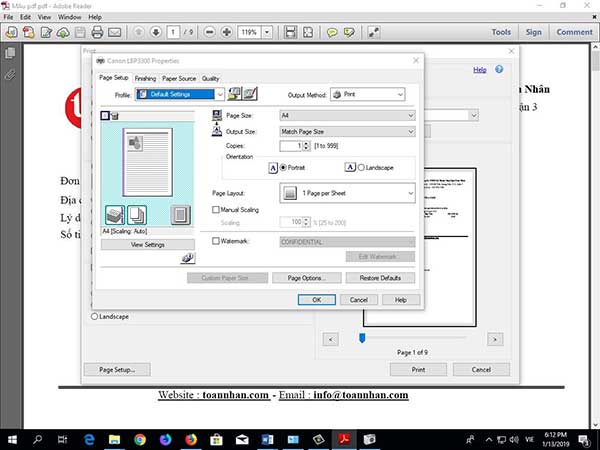Open the Page Size dropdown
600x450 pixels.
click(x=347, y=116)
